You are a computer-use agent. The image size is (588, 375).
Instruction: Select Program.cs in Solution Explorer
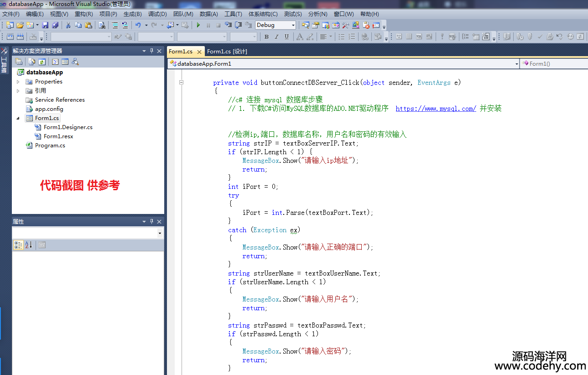point(50,146)
